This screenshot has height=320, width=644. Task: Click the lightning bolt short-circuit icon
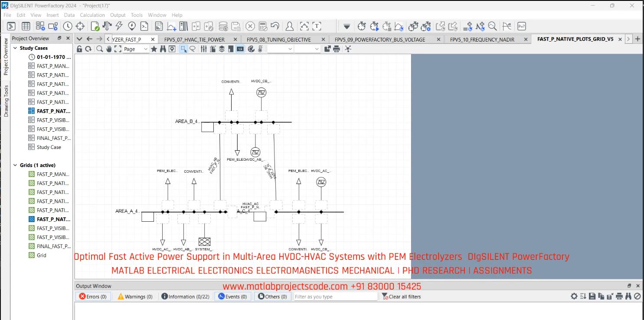[119, 26]
